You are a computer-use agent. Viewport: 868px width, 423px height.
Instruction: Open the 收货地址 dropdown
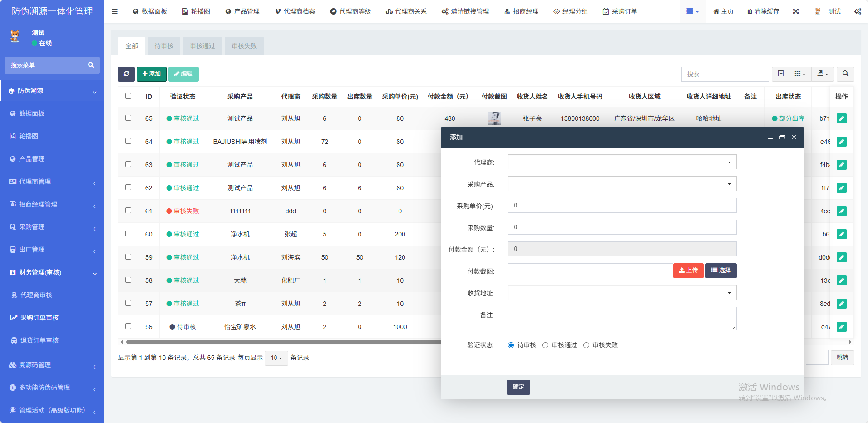coord(622,293)
